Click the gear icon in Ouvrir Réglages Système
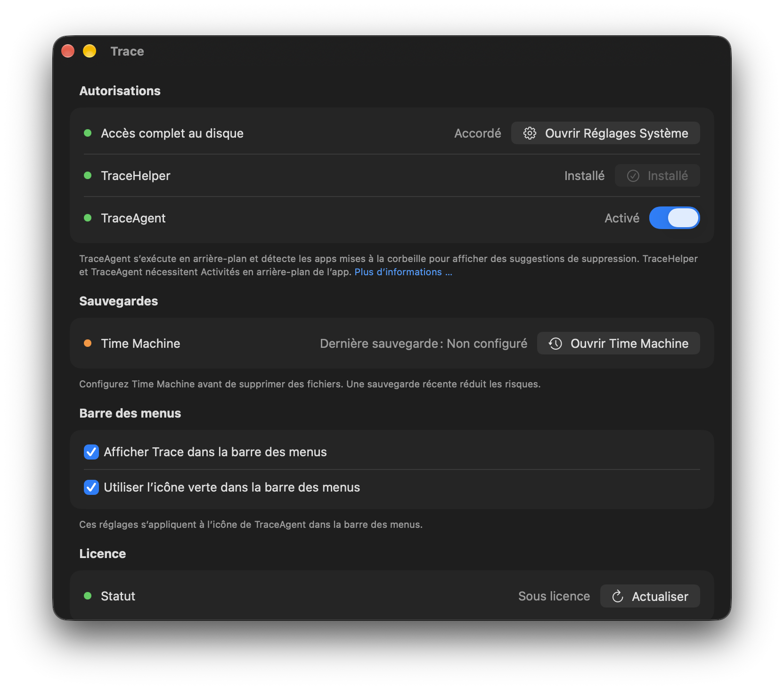 coord(530,133)
